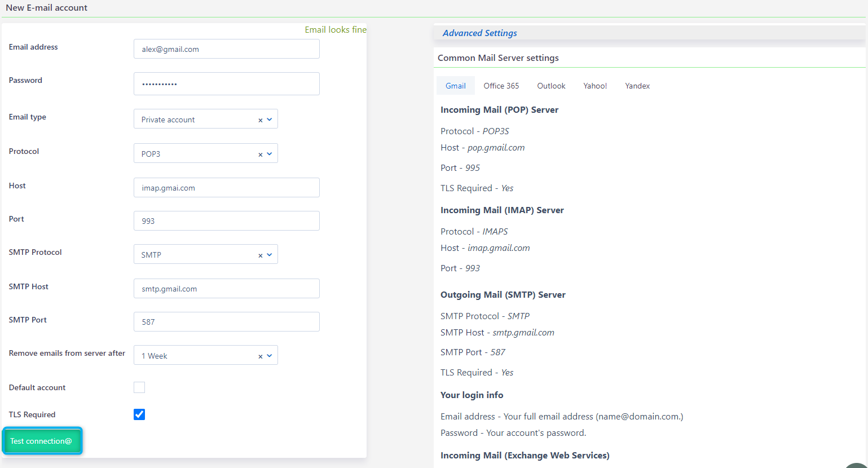Focus the Password input field
Viewport: 868px width, 468px height.
[x=227, y=83]
